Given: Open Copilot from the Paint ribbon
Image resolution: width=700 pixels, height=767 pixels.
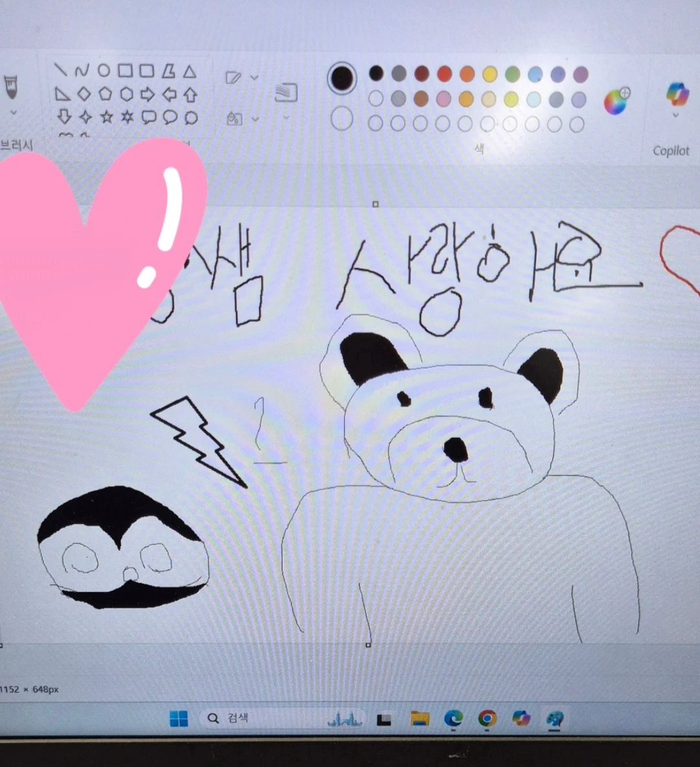Looking at the screenshot, I should (x=677, y=93).
